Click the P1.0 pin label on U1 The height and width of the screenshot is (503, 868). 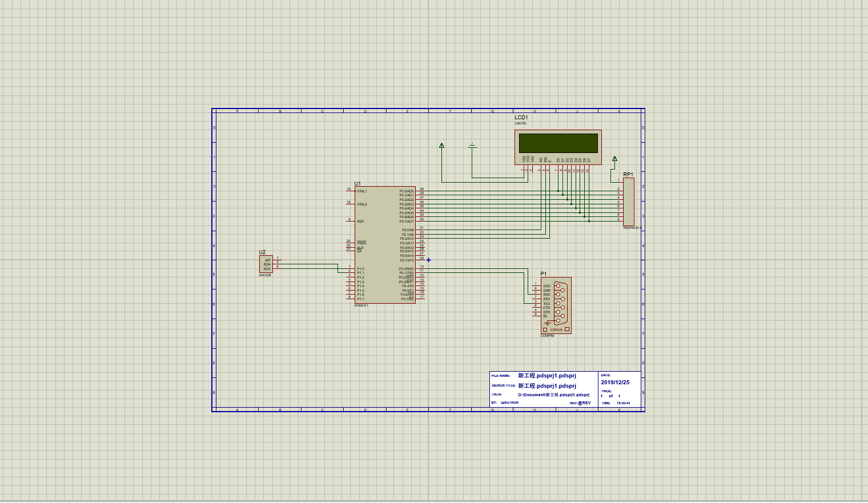(360, 269)
